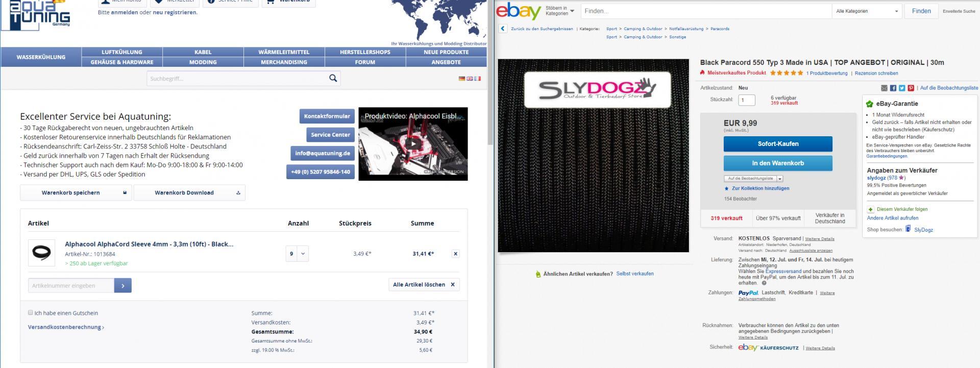Focus the eBay search field
This screenshot has height=368, width=980.
coord(706,11)
